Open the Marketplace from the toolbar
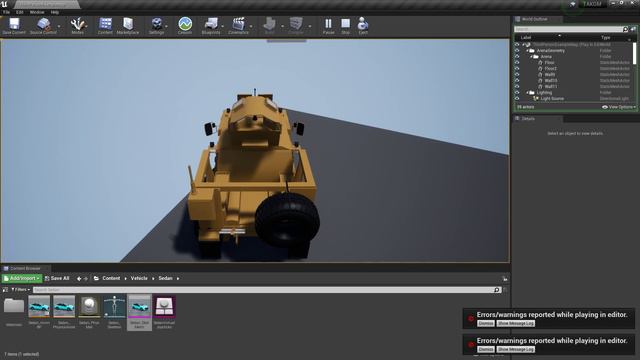The image size is (640, 360). point(128,24)
